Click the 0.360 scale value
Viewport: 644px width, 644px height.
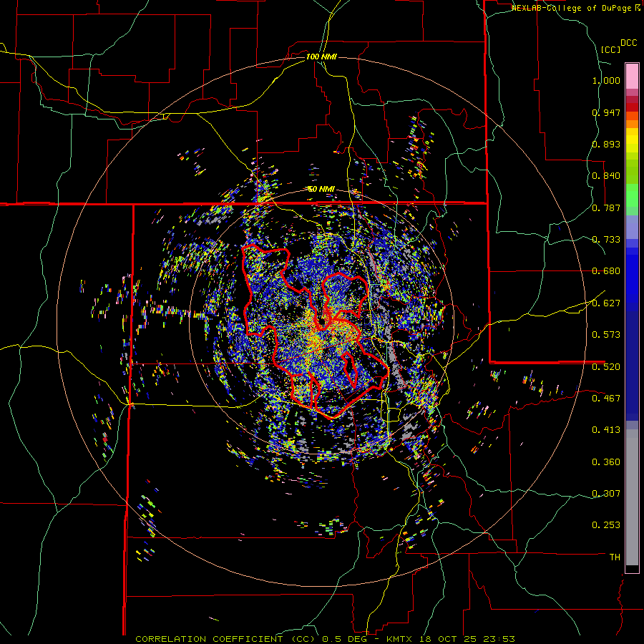(x=606, y=462)
